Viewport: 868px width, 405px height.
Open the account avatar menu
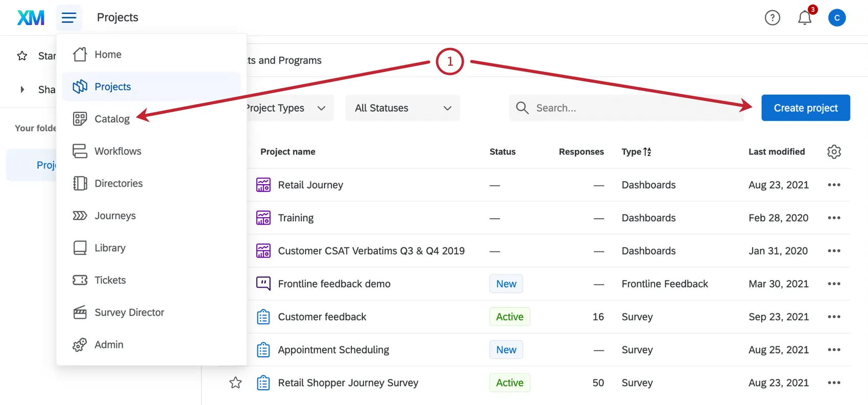click(x=837, y=18)
